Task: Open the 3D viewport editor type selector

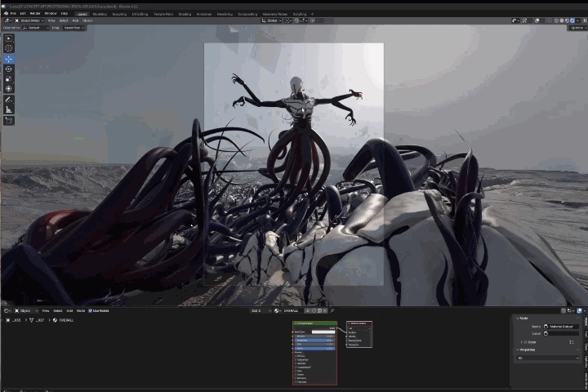Action: point(7,20)
